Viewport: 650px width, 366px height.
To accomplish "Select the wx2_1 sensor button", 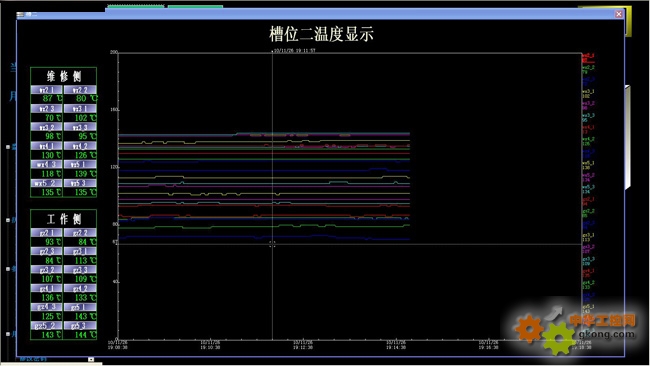I will (46, 90).
